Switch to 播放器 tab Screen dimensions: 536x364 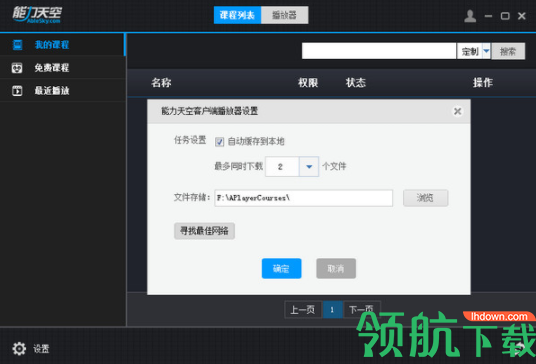[284, 15]
